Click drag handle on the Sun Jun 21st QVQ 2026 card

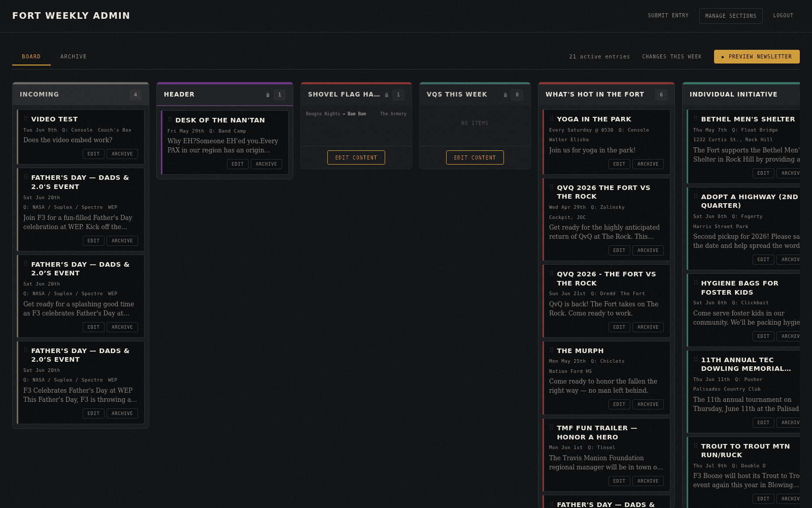(x=552, y=273)
